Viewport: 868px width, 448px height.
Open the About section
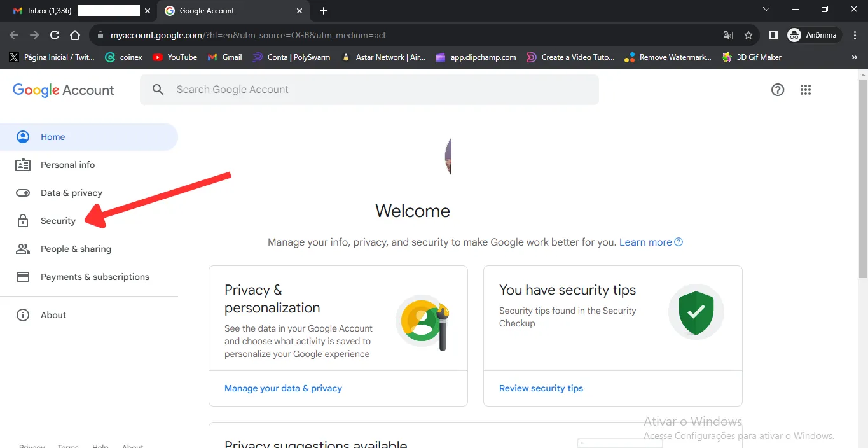(53, 315)
